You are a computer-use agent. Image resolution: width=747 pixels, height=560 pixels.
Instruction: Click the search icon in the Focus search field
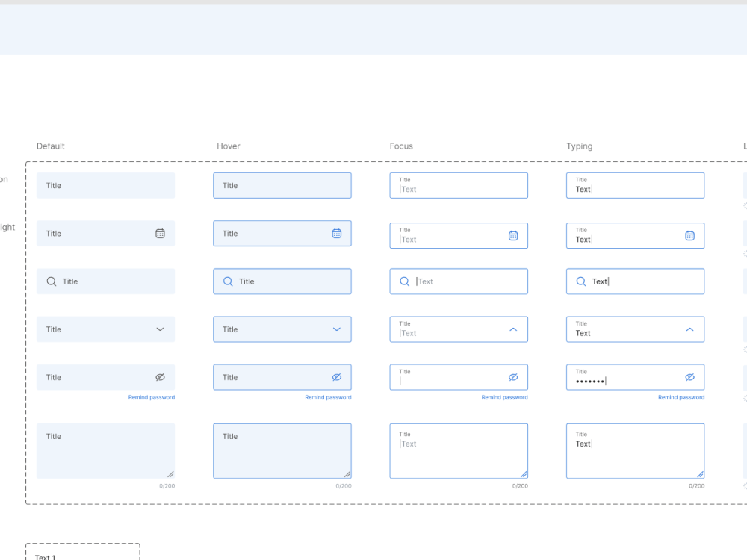coord(404,281)
